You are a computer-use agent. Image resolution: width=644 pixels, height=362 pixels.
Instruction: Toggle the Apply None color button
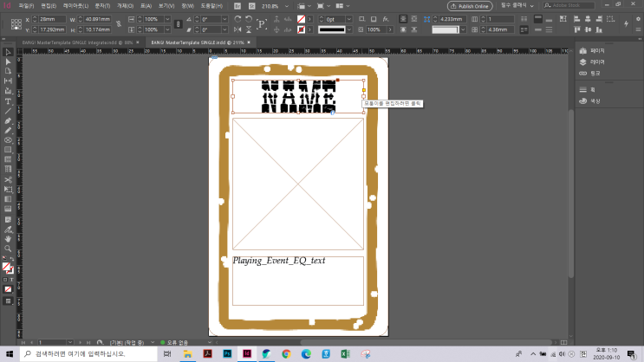8,289
